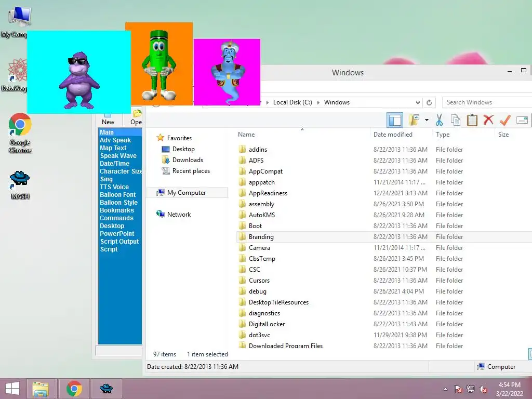The image size is (532, 399).
Task: Open the folder options dropdown arrow
Action: [x=427, y=120]
